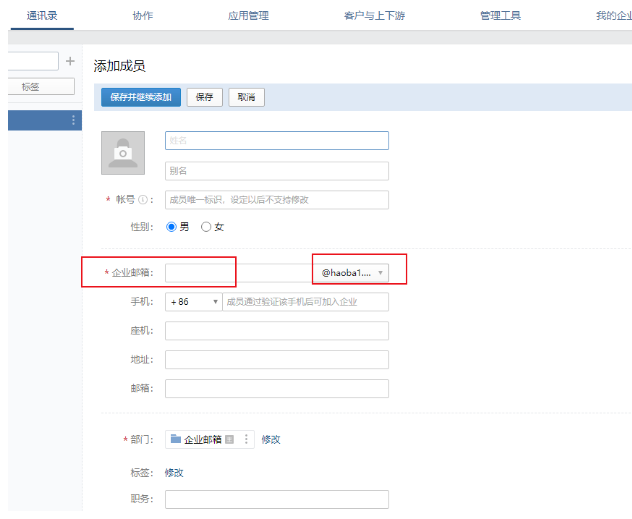Click the small square icon after 企业邮箱 department
Viewport: 632px width, 519px height.
[230, 439]
